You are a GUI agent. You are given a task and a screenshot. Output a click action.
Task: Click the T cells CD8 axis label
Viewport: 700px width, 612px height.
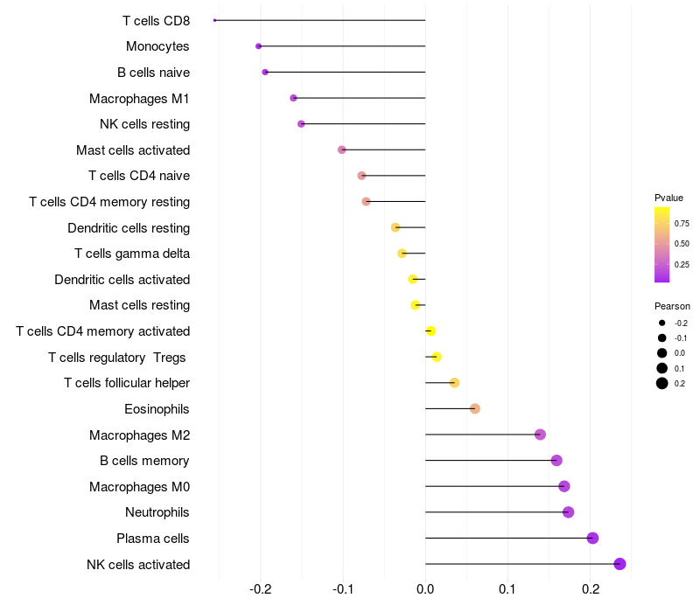(x=156, y=20)
